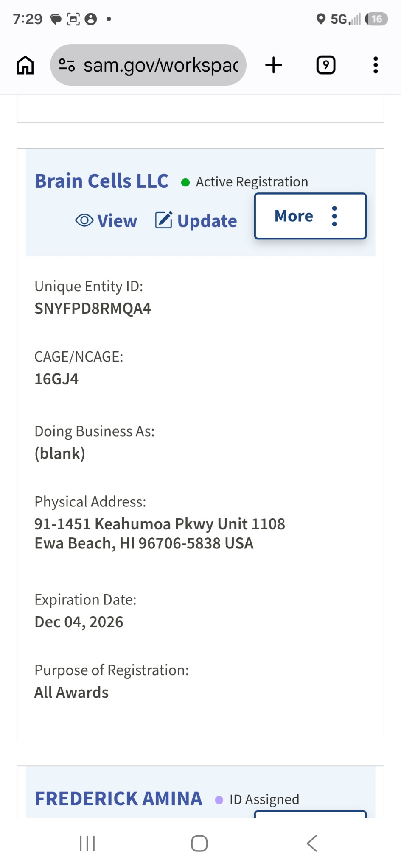Open the Brain Cells LLC entity link
The height and width of the screenshot is (868, 401).
coord(101,181)
